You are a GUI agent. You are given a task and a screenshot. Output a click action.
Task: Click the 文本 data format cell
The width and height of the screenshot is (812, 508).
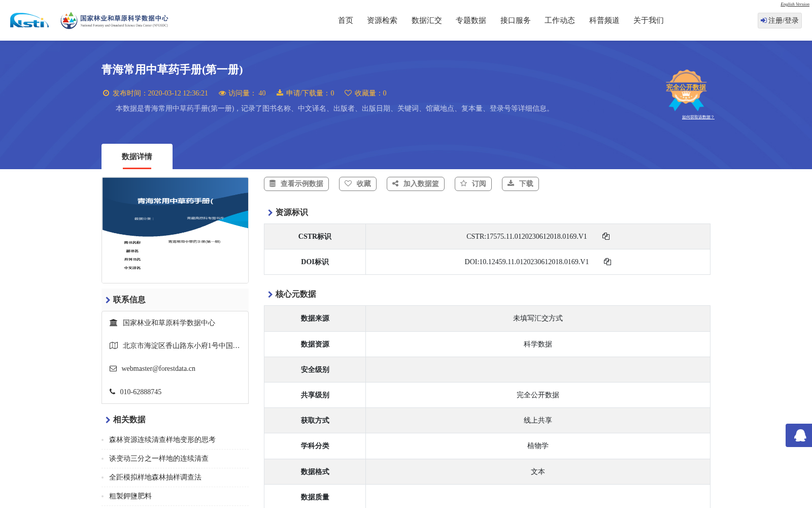coord(538,472)
